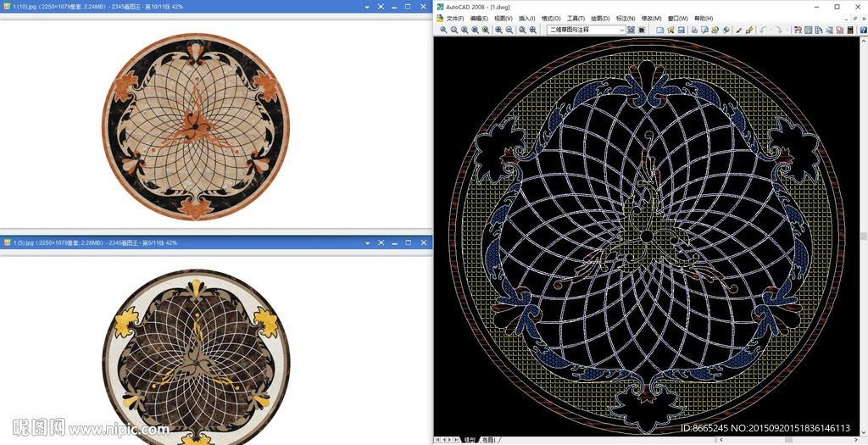Click the Redo arrow in AutoCAD toolbar

point(778,30)
